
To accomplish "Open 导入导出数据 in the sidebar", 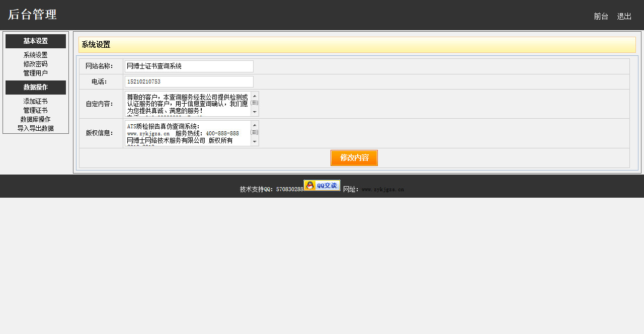I will (35, 128).
